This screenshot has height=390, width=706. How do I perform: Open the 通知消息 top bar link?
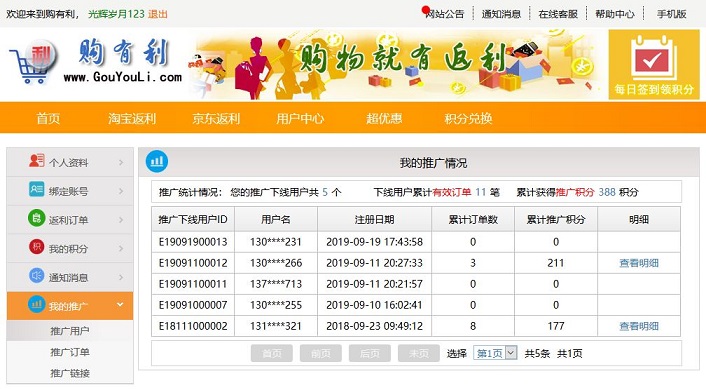click(501, 14)
